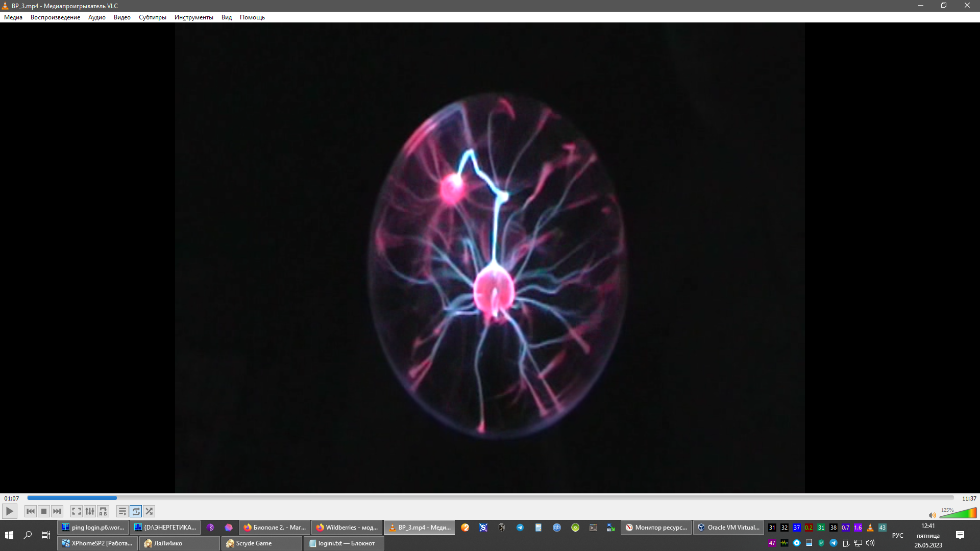Screen dimensions: 980x551
Task: Jump to previous media track
Action: pyautogui.click(x=31, y=511)
